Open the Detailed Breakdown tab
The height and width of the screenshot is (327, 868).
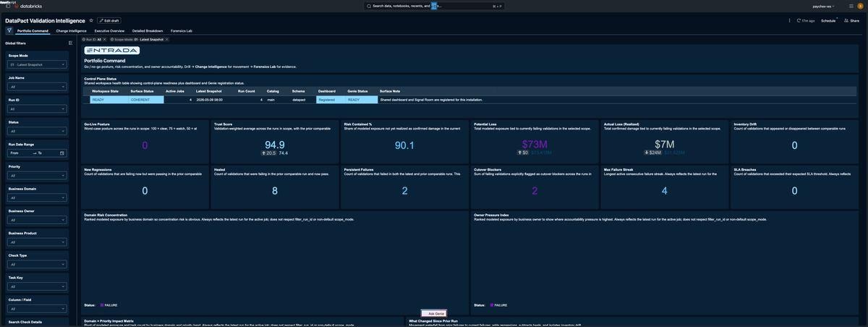point(148,31)
